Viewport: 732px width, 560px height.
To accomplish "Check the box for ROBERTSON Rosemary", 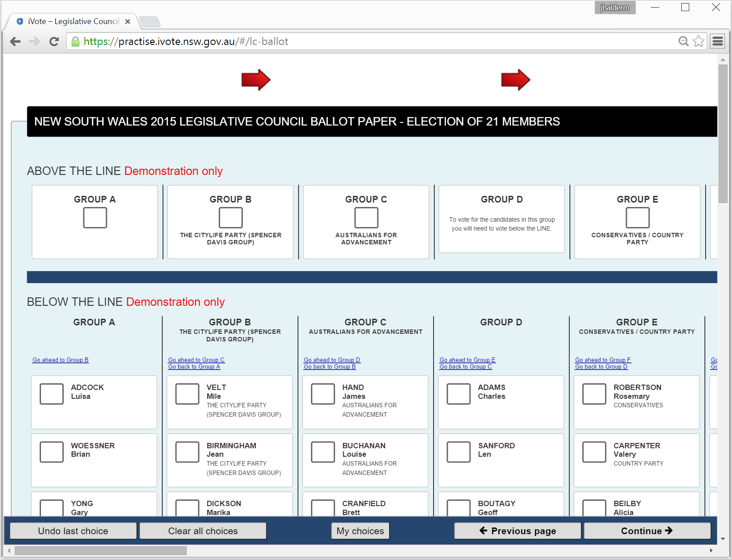I will pyautogui.click(x=594, y=394).
